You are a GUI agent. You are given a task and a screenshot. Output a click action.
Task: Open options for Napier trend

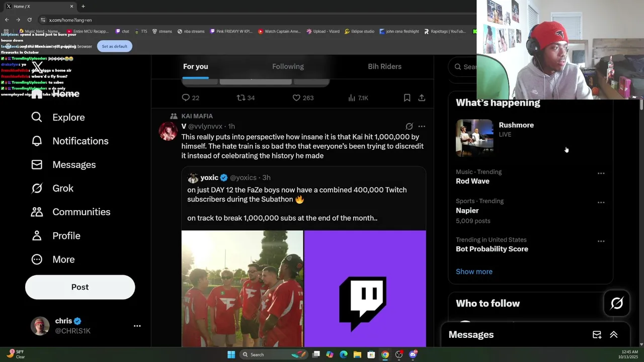[601, 202]
